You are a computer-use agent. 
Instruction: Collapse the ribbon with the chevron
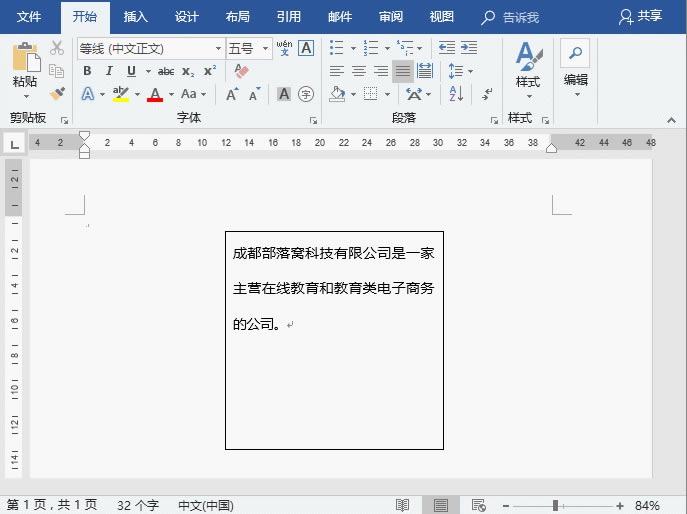click(671, 120)
